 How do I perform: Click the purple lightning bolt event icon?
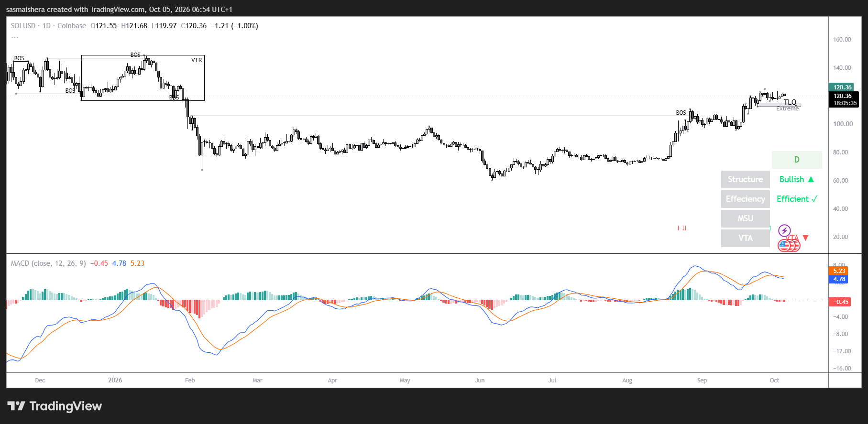(x=784, y=231)
